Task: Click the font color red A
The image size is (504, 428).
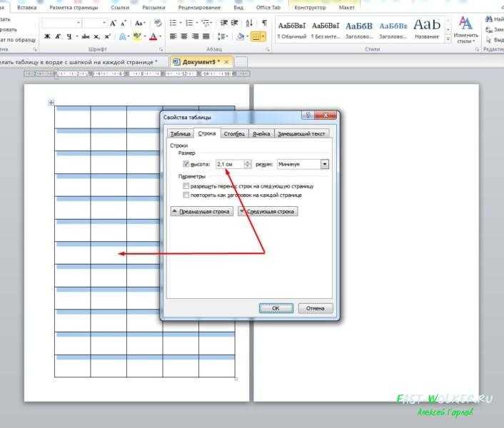Action: (x=153, y=36)
